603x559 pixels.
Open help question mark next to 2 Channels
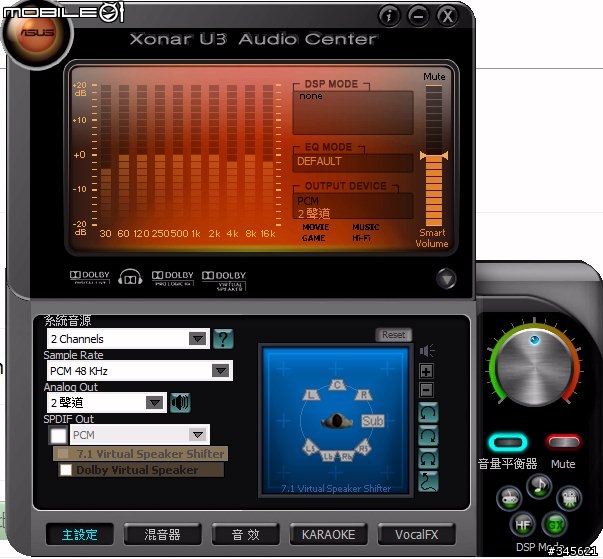click(x=223, y=339)
